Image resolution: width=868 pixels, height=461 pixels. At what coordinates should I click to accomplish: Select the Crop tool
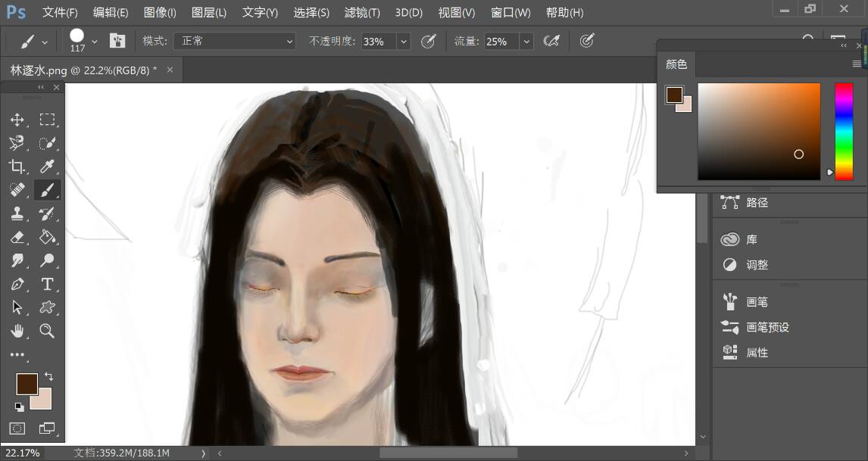point(17,166)
